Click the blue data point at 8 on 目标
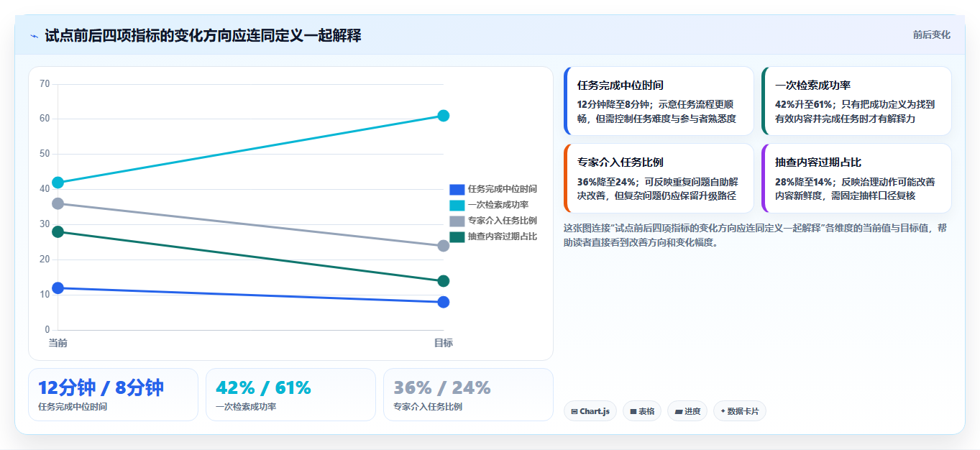The image size is (980, 450). coord(444,302)
